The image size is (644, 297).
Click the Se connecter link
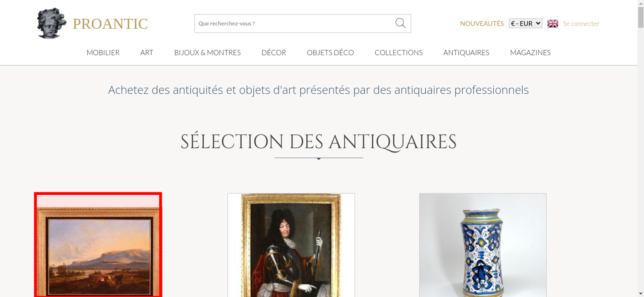pyautogui.click(x=581, y=23)
